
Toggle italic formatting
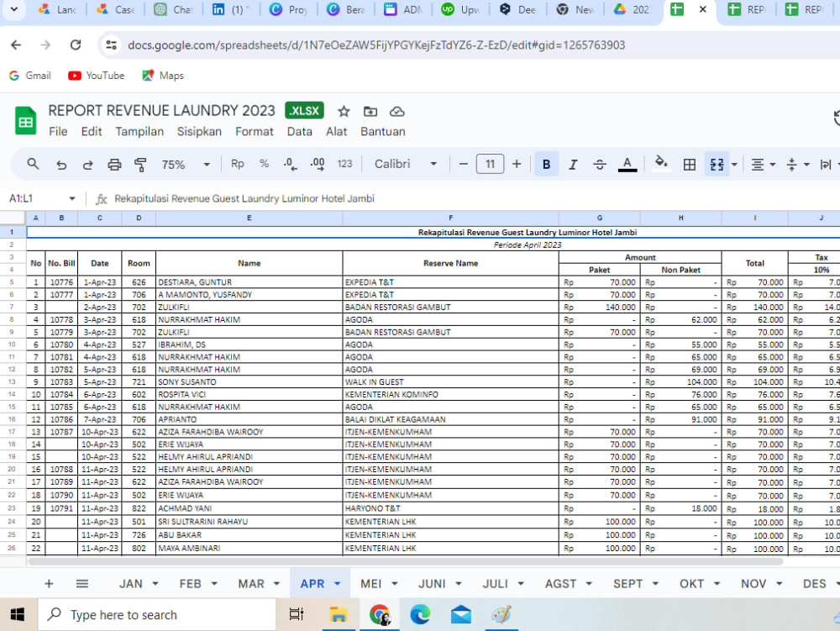point(573,165)
